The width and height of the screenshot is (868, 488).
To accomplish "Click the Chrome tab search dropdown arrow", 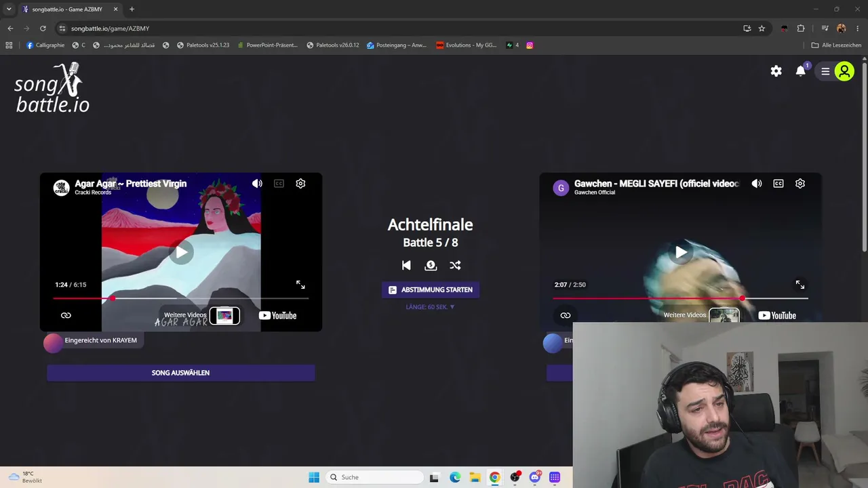I will tap(9, 9).
